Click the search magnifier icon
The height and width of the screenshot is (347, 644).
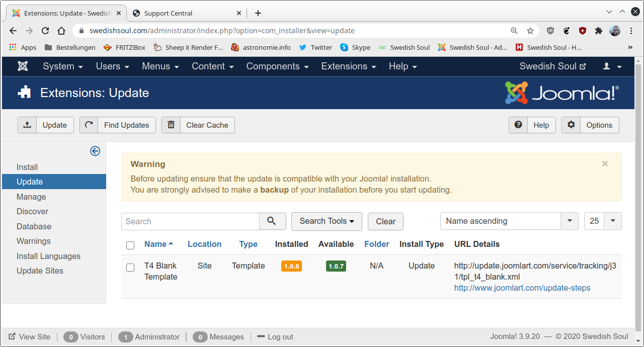(272, 221)
